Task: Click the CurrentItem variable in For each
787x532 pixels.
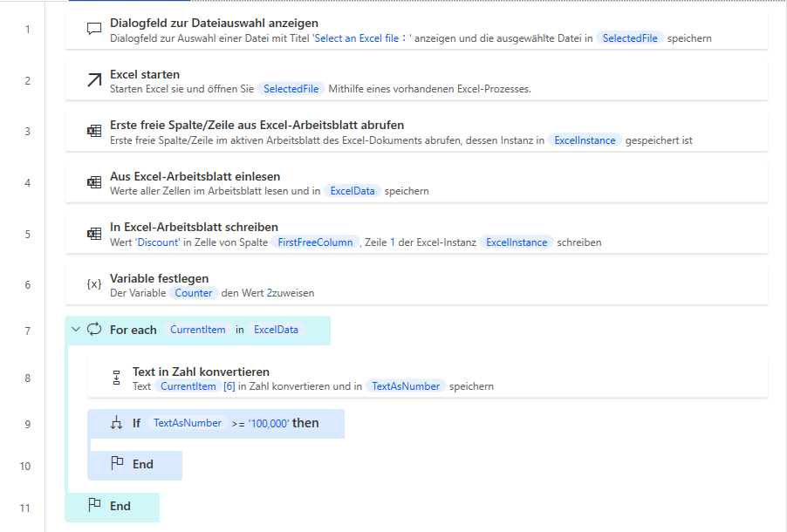Action: (x=197, y=330)
